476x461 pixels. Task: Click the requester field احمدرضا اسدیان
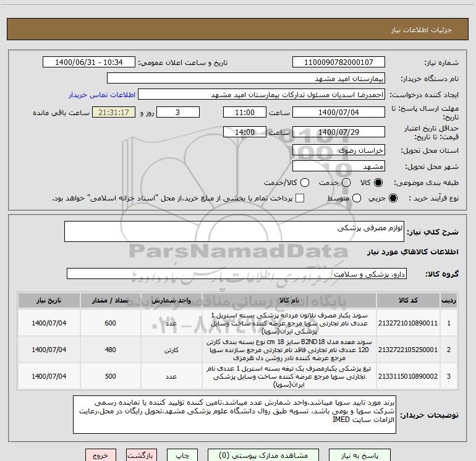[261, 95]
